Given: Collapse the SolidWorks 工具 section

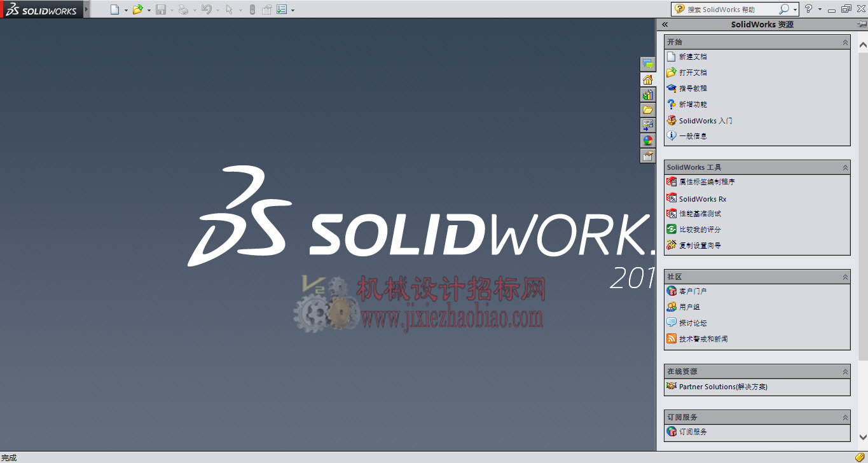Looking at the screenshot, I should 845,167.
